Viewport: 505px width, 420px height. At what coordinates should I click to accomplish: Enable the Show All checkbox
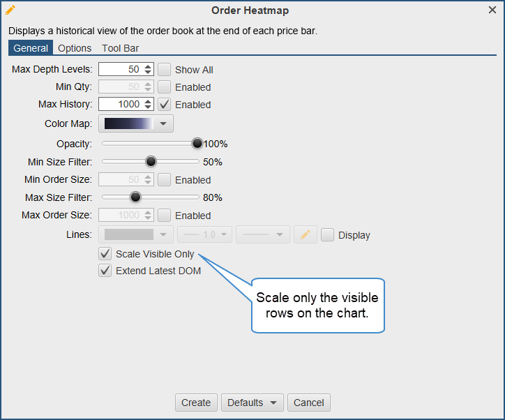point(165,70)
